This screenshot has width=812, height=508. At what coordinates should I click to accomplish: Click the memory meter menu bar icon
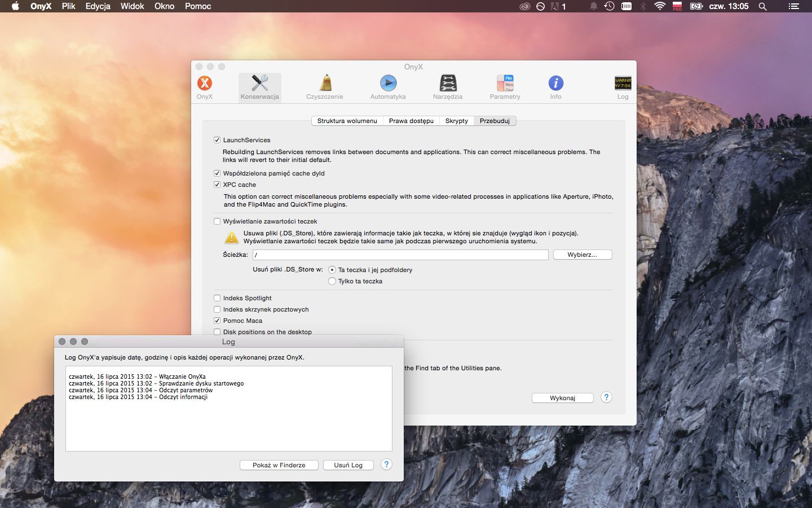coord(626,6)
